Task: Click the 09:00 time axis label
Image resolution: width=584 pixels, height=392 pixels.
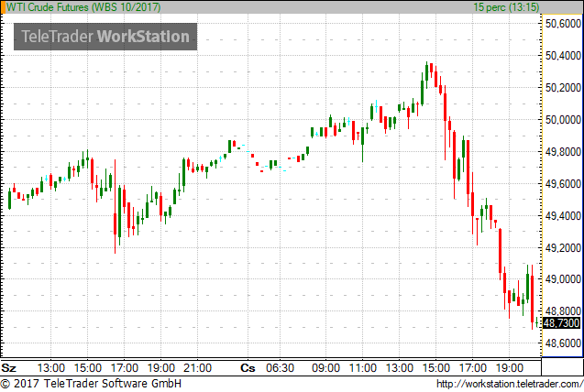Action: (325, 368)
